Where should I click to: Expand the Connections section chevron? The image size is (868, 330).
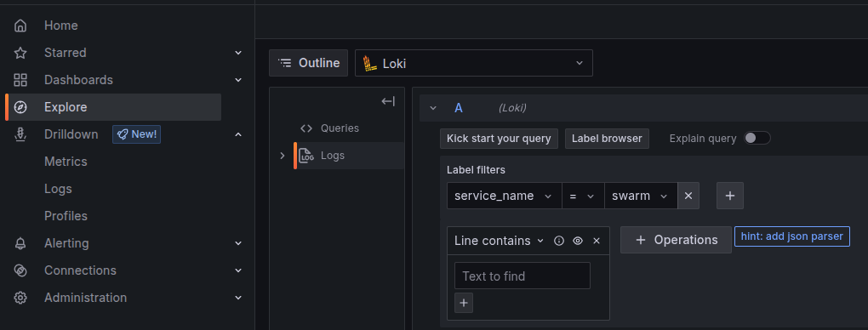pos(238,270)
